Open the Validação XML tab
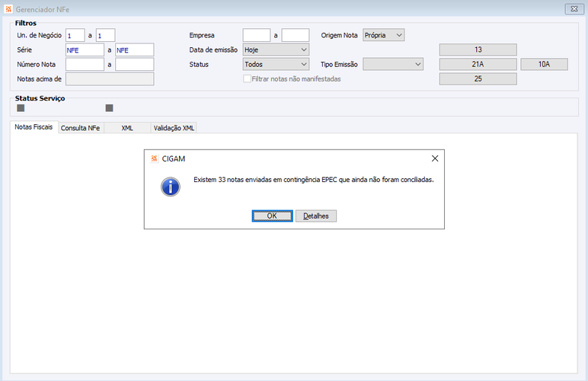The width and height of the screenshot is (588, 381). [x=174, y=128]
